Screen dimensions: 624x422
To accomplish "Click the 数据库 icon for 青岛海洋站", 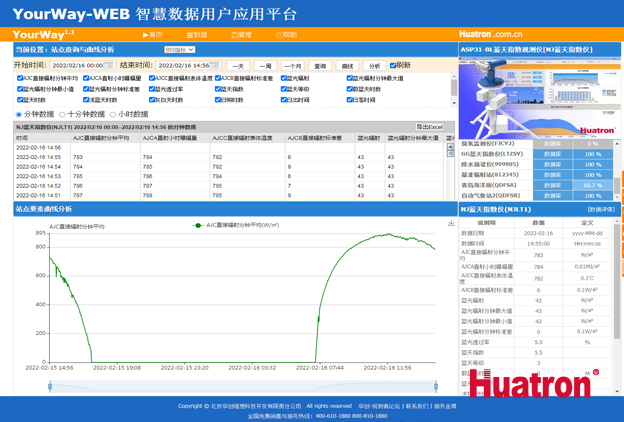I will point(552,185).
